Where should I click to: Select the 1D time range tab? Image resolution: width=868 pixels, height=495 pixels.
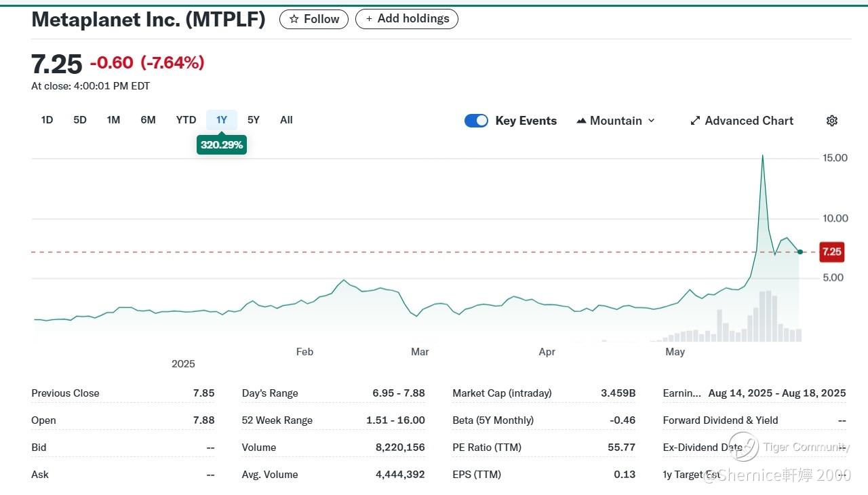tap(47, 120)
